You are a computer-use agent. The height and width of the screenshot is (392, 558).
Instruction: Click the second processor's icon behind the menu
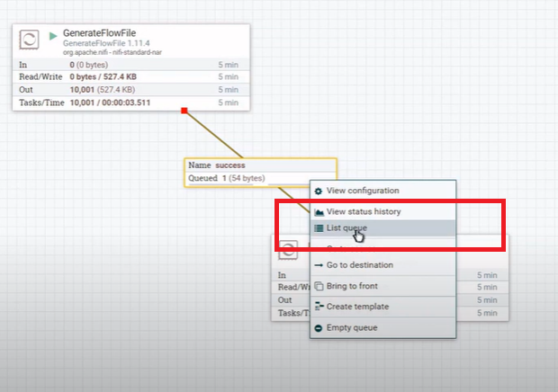click(288, 250)
